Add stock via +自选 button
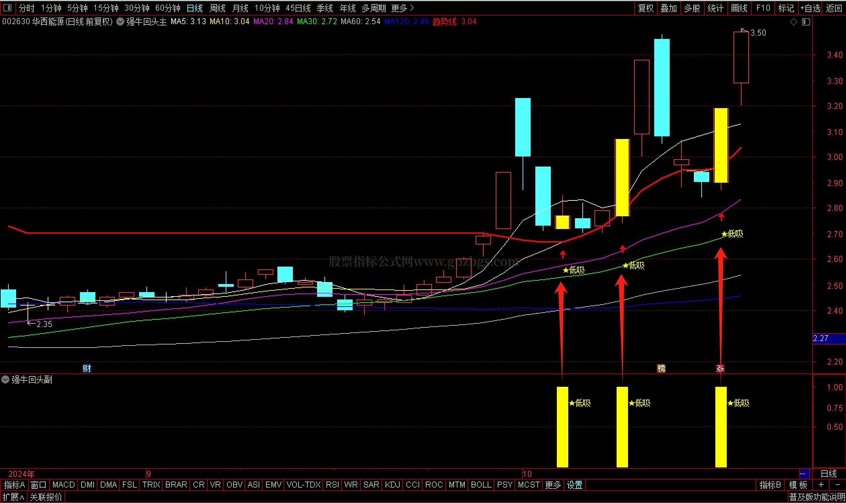Viewport: 846px width, 504px height. pos(810,8)
